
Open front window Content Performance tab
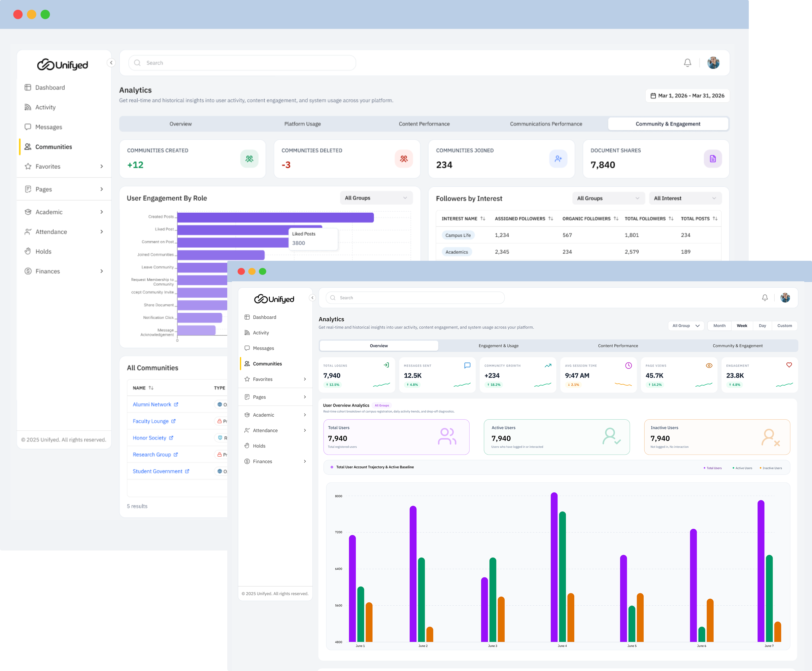tap(618, 346)
